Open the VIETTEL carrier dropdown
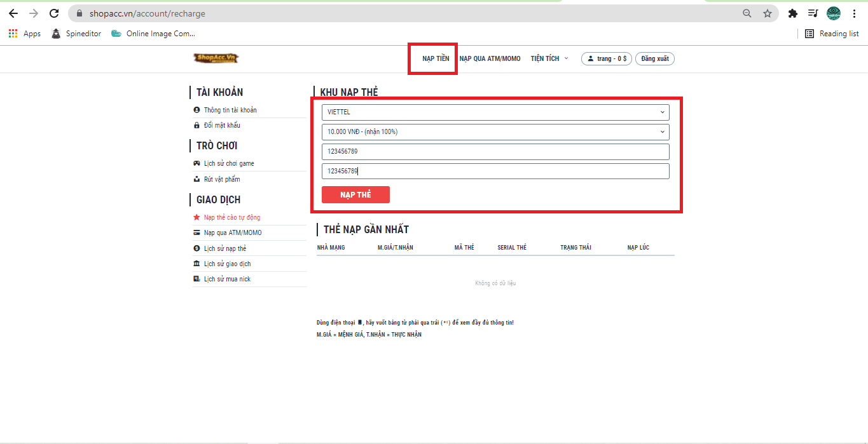Screen dimensions: 868x444 (x=495, y=112)
